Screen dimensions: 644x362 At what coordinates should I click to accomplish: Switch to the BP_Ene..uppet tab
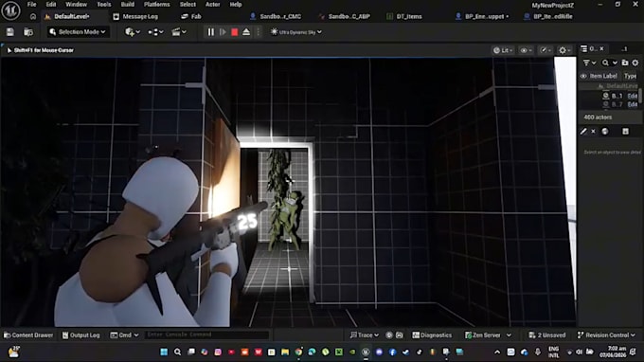tap(483, 16)
